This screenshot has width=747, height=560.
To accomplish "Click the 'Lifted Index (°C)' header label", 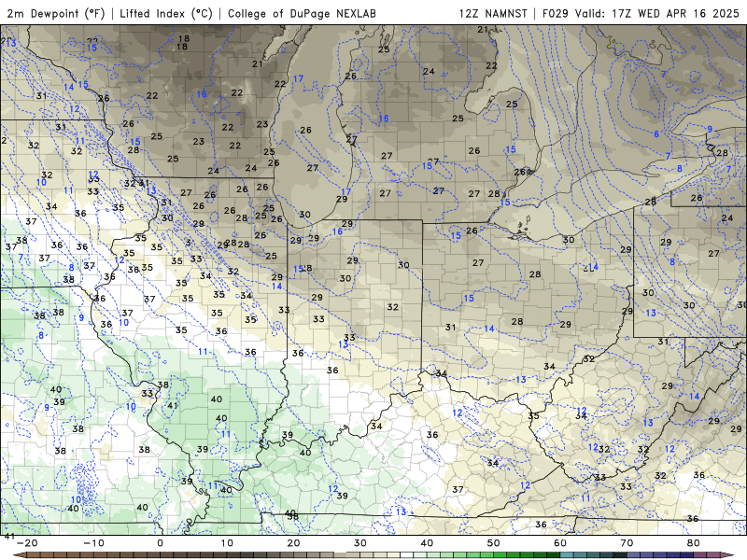I will tap(166, 13).
